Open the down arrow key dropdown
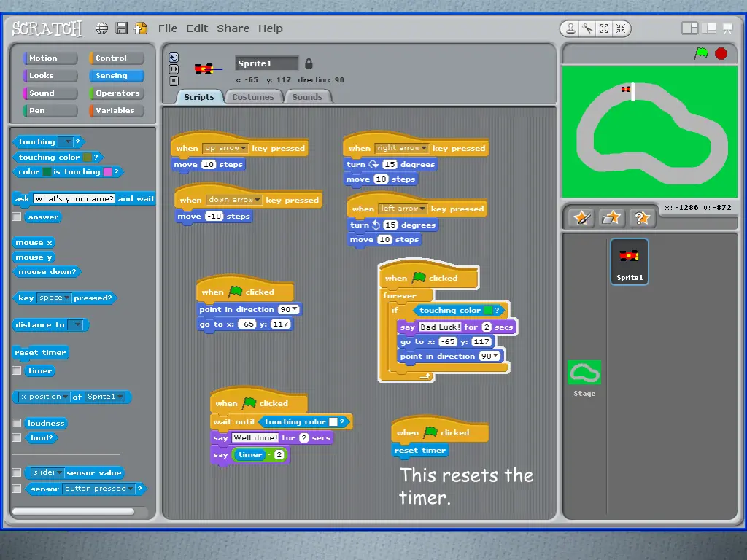 coord(233,200)
